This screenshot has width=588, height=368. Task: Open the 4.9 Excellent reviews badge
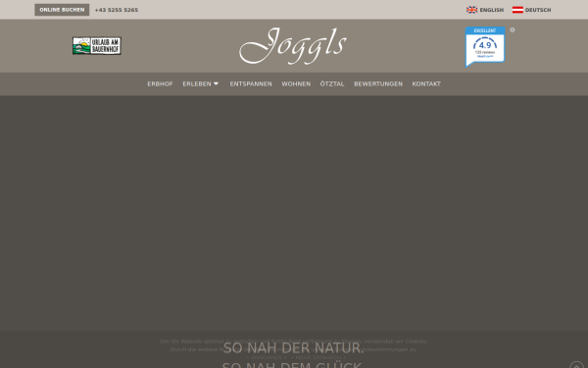(485, 46)
